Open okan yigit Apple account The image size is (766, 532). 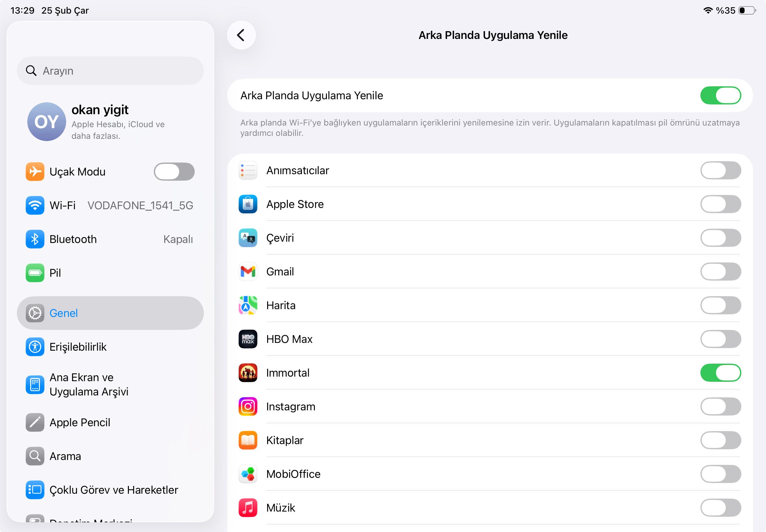coord(110,122)
